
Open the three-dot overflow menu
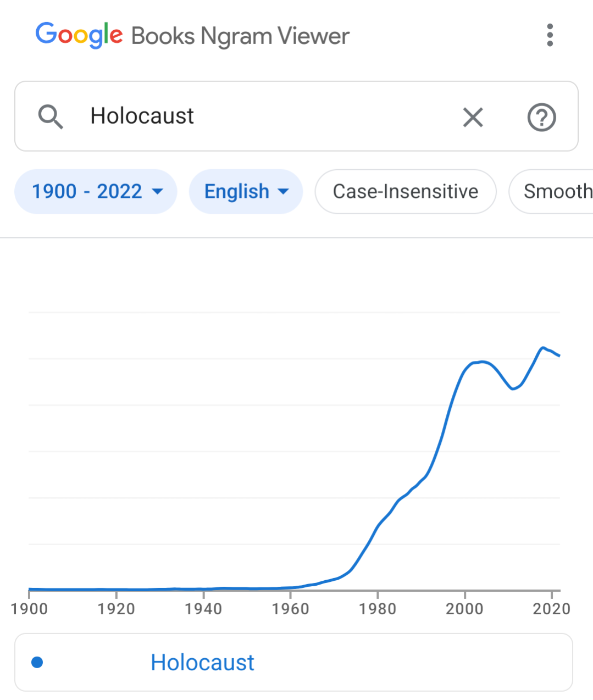(550, 35)
